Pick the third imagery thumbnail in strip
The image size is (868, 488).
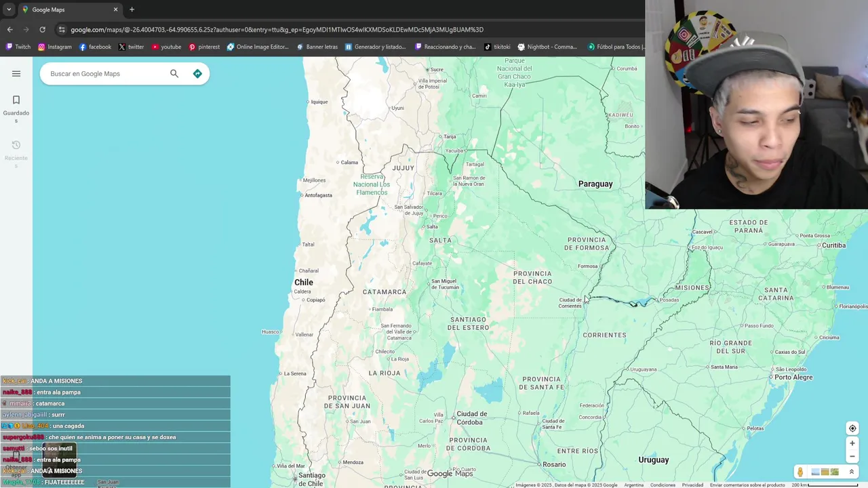point(834,472)
